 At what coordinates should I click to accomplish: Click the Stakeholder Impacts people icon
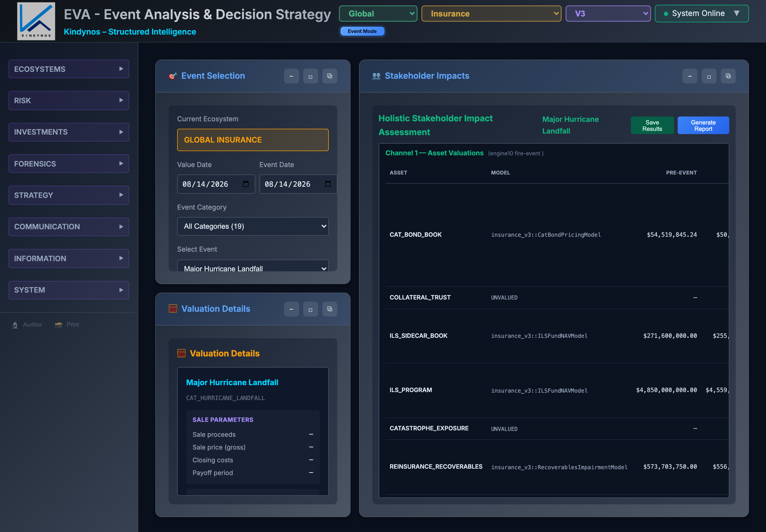click(376, 76)
